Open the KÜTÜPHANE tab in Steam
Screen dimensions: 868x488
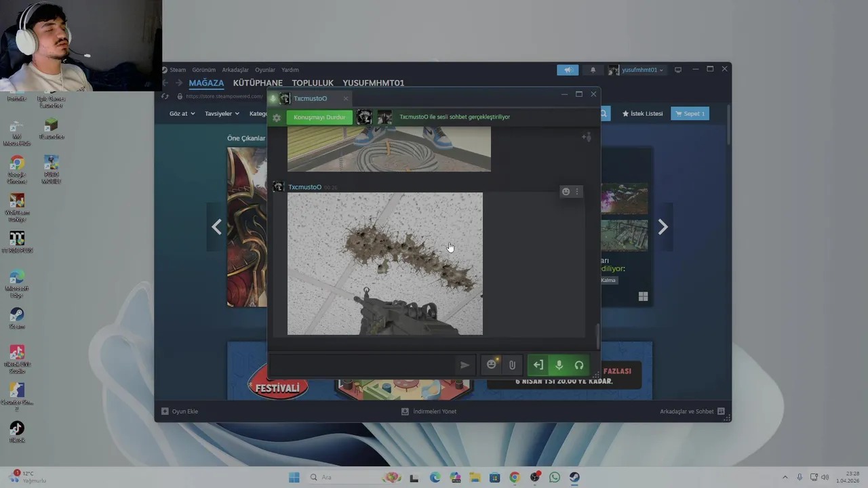258,83
